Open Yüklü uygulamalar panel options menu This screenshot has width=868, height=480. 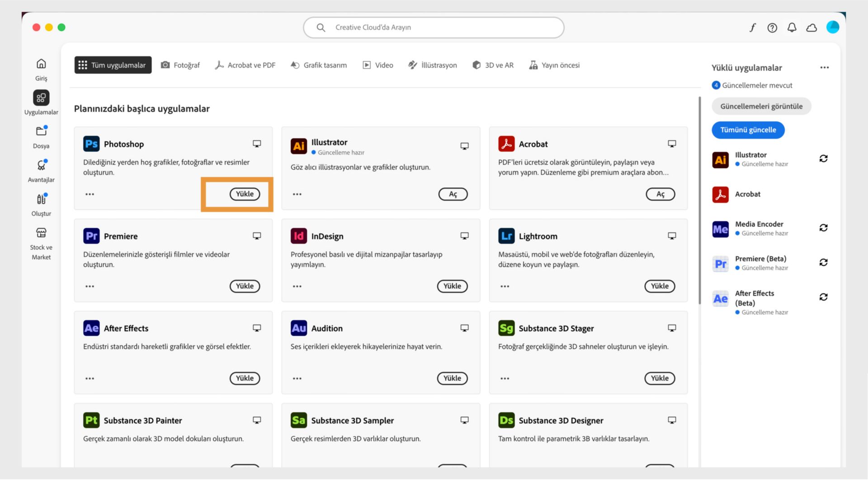(825, 68)
